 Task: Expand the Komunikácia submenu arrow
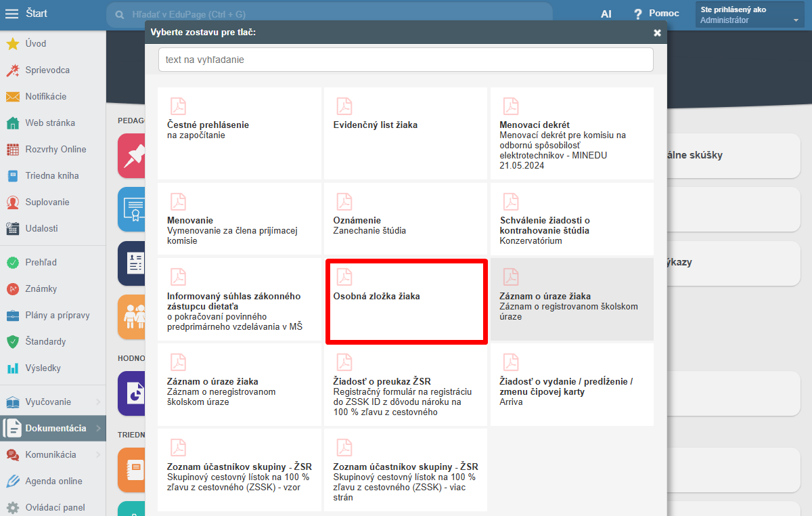(98, 454)
